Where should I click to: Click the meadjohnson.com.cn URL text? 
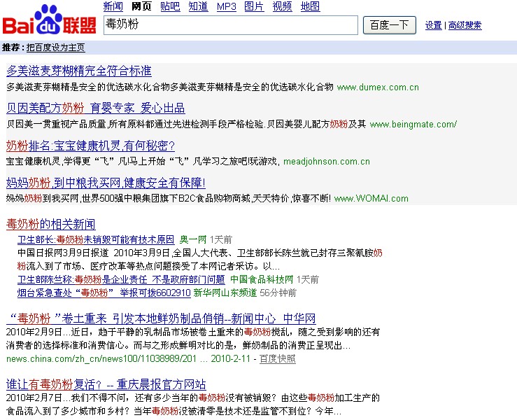pos(327,162)
